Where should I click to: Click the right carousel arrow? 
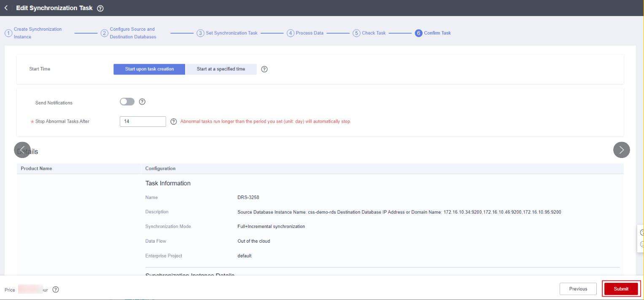621,150
